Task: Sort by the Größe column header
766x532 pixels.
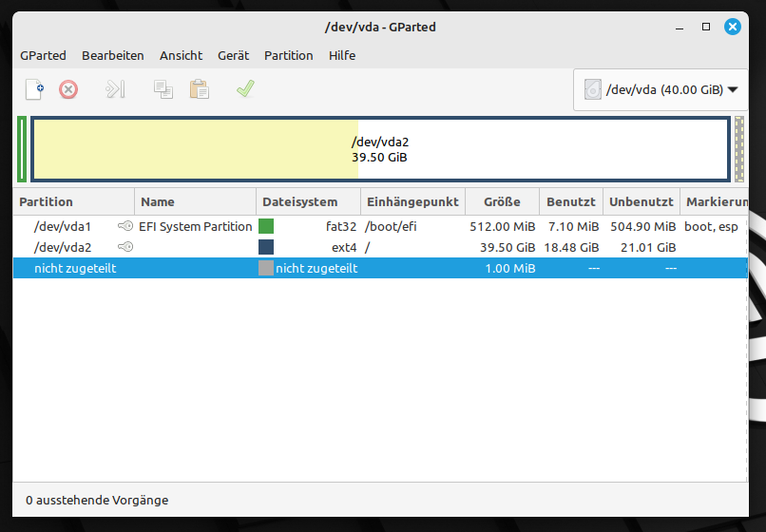Action: pyautogui.click(x=502, y=201)
